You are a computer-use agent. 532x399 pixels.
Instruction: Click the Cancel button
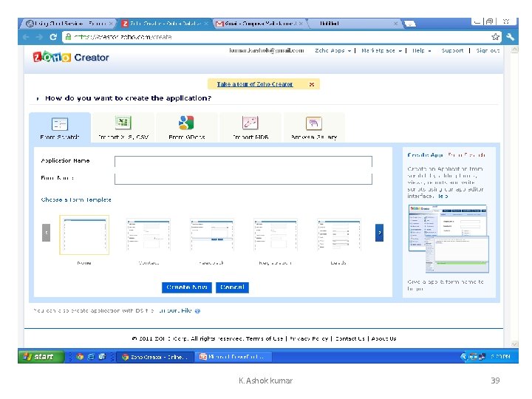[232, 287]
